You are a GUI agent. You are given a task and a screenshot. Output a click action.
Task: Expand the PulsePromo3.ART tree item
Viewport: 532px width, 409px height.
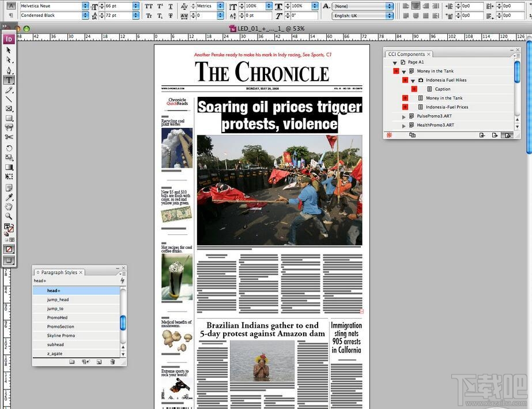click(x=404, y=116)
